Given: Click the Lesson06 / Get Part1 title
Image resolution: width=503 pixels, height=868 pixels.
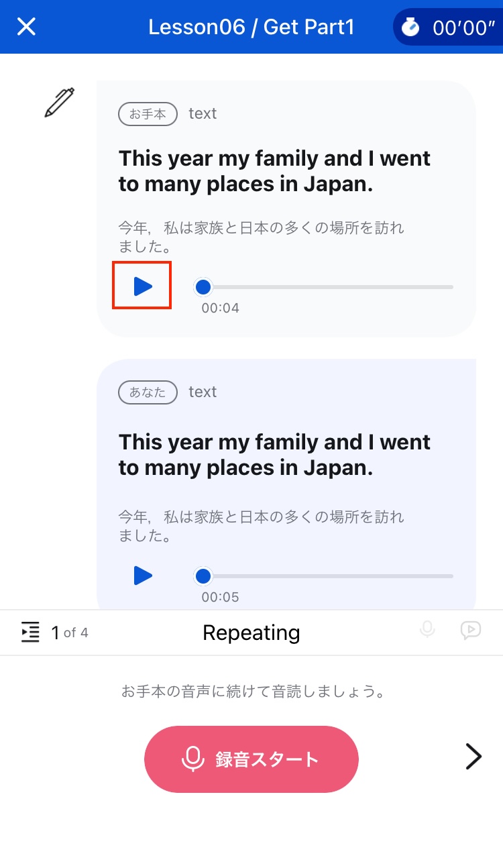Looking at the screenshot, I should coord(251,28).
